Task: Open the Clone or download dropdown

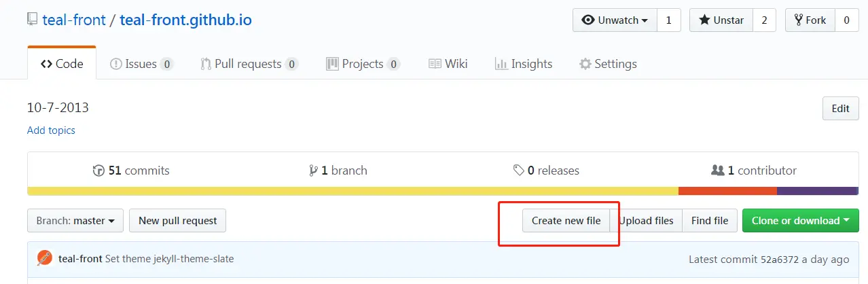Action: [x=801, y=221]
